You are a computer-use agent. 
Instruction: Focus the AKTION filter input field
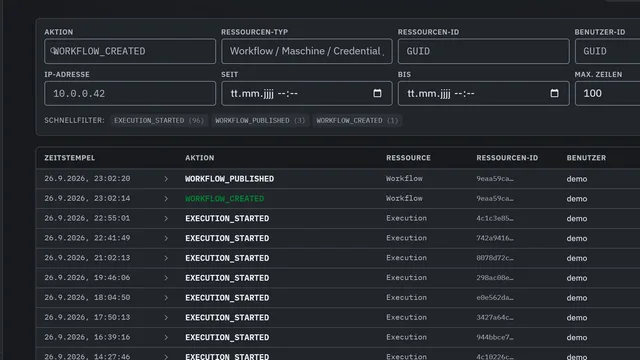[130, 51]
